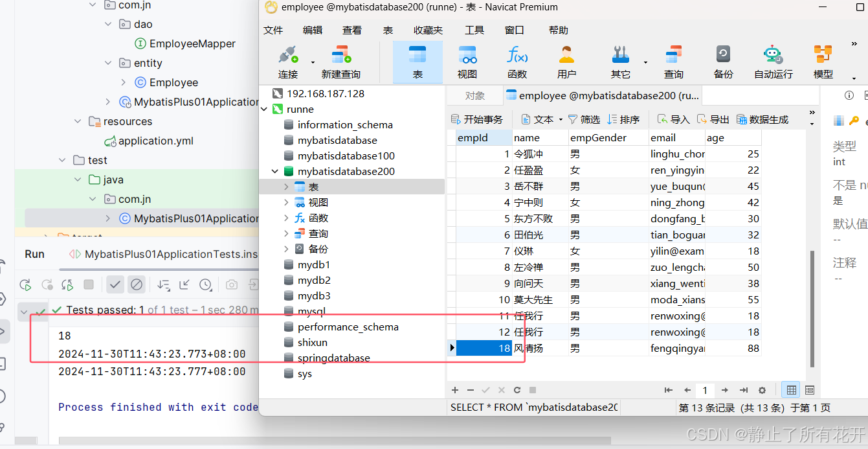
Task: Click the collapse all icon in IntelliJ Run toolbar
Action: tap(185, 284)
